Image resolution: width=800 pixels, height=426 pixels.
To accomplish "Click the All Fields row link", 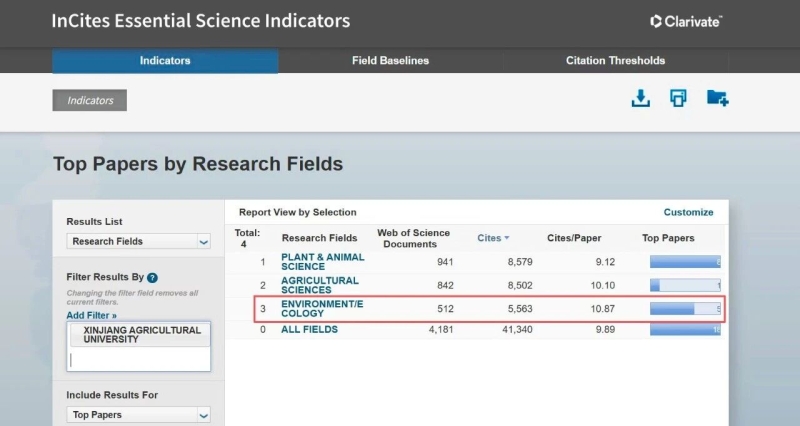I will point(309,330).
